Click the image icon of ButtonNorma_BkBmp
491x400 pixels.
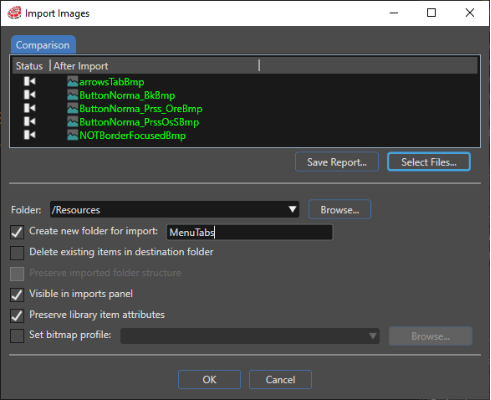click(x=73, y=95)
